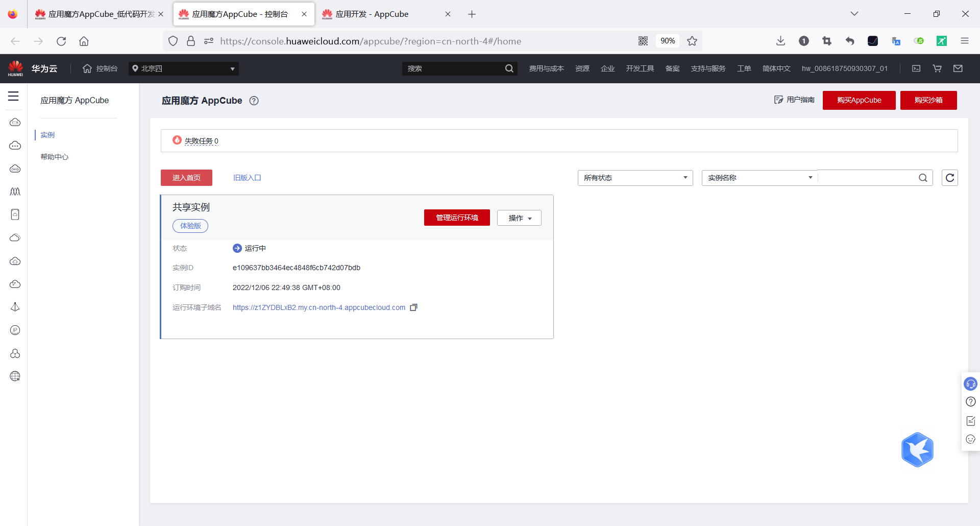980x526 pixels.
Task: Open the Cloud Shell terminal icon
Action: tap(916, 68)
